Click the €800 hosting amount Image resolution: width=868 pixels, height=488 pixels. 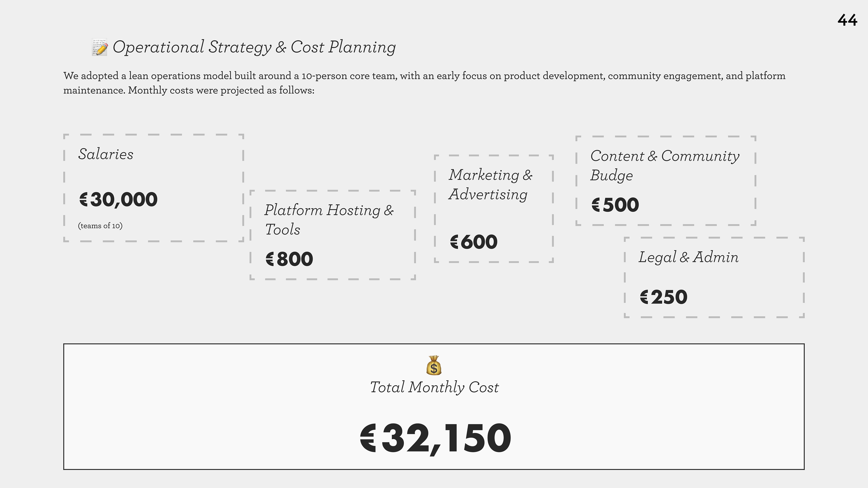pyautogui.click(x=289, y=259)
